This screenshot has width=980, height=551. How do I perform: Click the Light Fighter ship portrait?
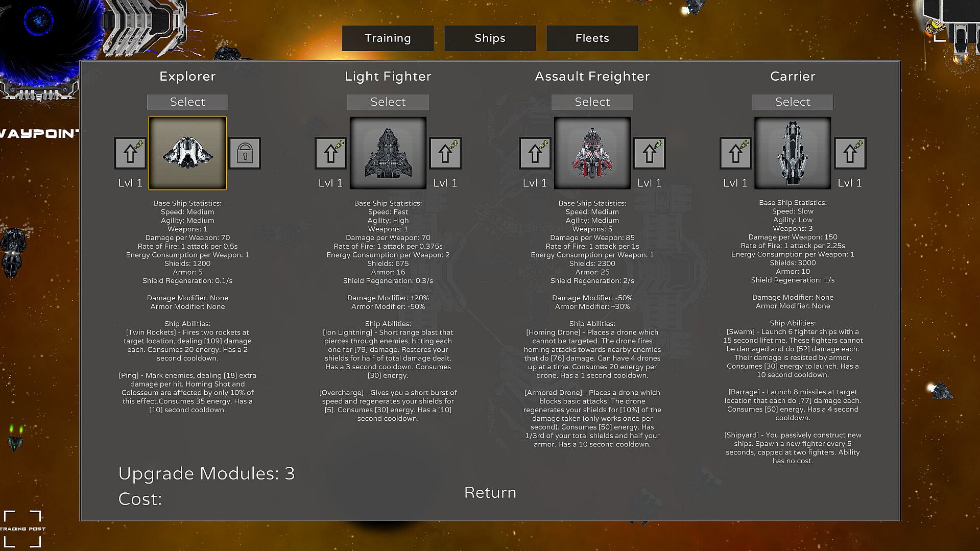[x=388, y=153]
